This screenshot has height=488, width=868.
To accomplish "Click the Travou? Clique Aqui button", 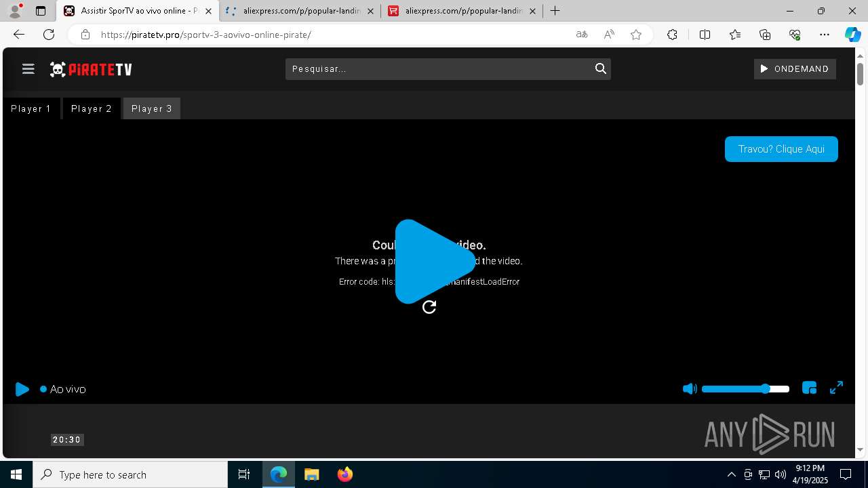I will [781, 149].
